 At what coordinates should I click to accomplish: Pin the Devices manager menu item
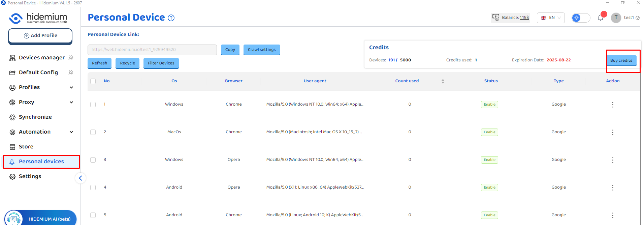coord(71,58)
